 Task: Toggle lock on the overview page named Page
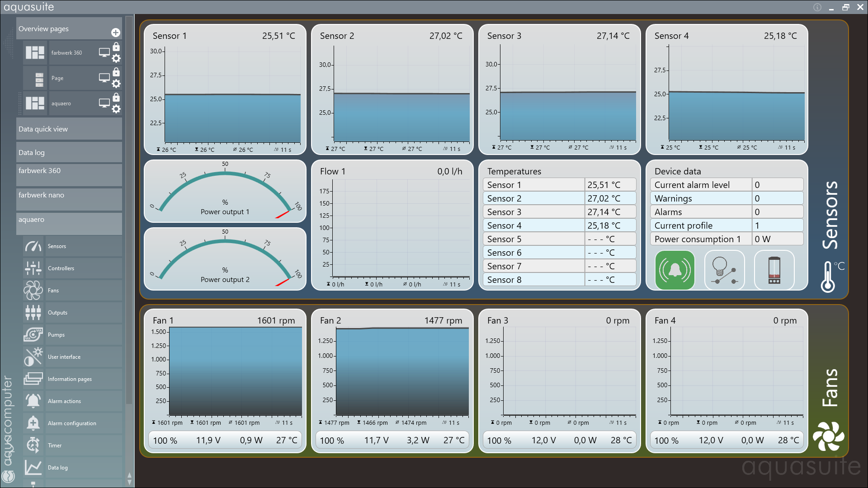116,72
